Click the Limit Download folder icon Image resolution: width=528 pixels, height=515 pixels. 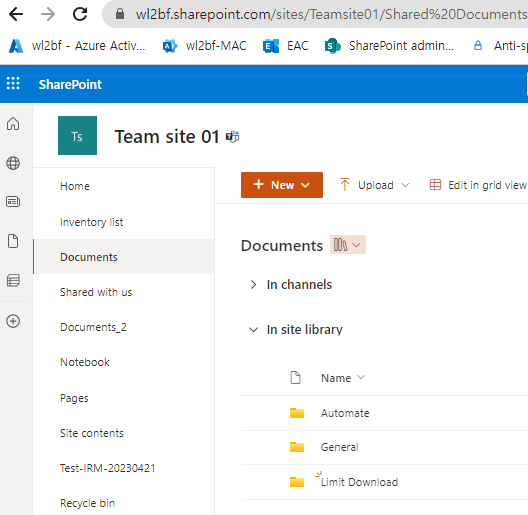297,482
